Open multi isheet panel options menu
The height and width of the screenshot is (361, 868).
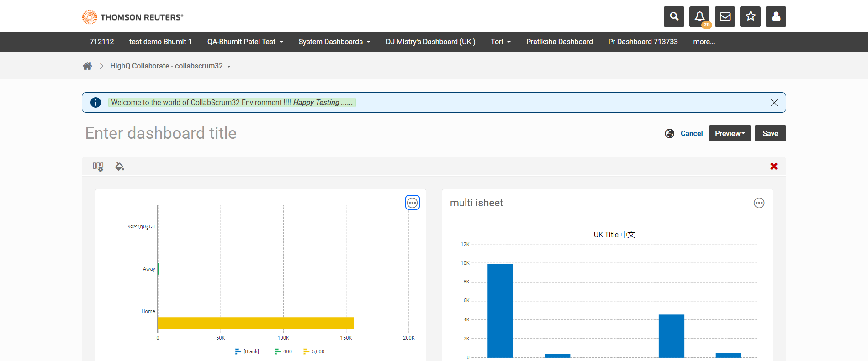[759, 203]
